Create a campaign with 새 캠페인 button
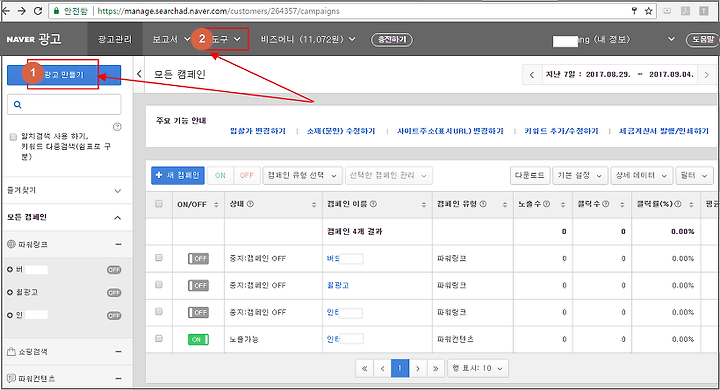Image resolution: width=720 pixels, height=390 pixels. tap(178, 175)
